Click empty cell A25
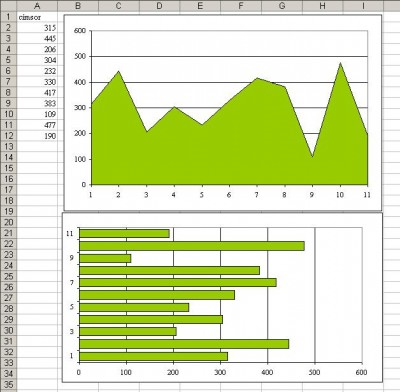 point(37,276)
